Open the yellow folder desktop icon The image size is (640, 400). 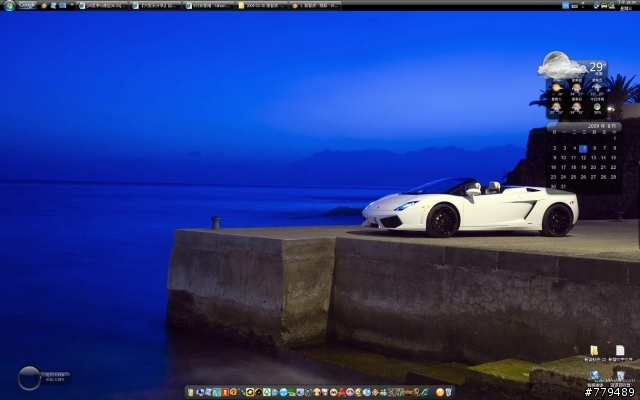coord(595,350)
